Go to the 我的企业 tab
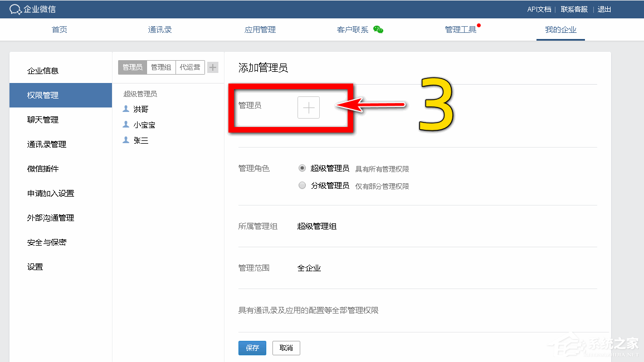This screenshot has height=362, width=644. (x=560, y=30)
